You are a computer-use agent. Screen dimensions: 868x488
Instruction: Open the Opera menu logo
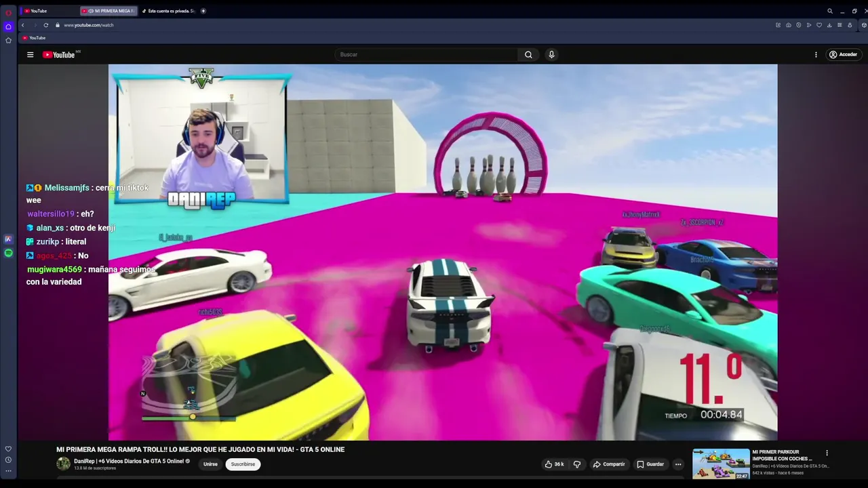[8, 12]
